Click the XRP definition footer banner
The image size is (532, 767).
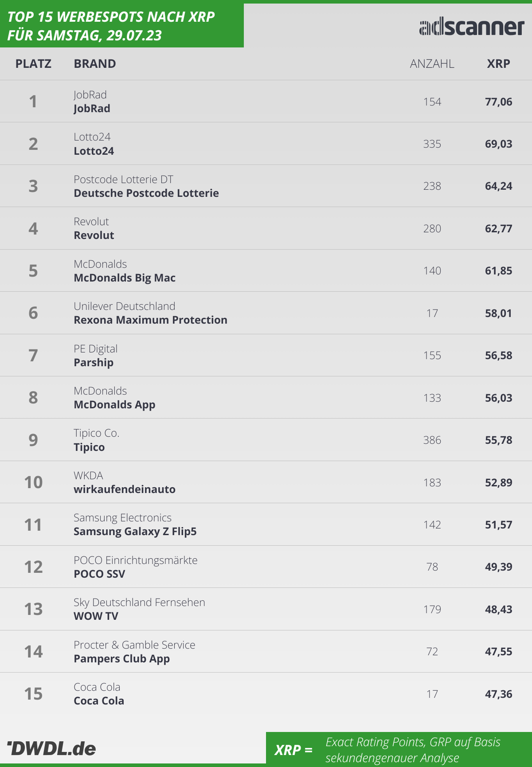[399, 749]
